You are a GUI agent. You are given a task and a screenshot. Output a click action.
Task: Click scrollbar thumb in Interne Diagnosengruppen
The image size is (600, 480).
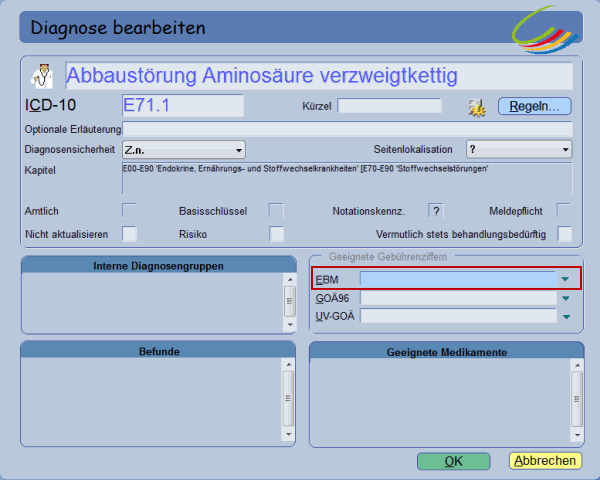point(290,301)
